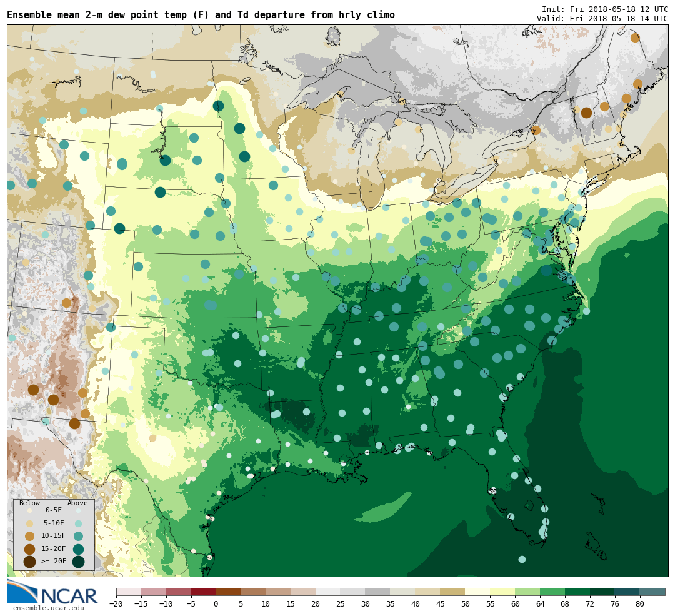
Task: Select colorbar swatch between 45 and 50
Action: (x=453, y=592)
